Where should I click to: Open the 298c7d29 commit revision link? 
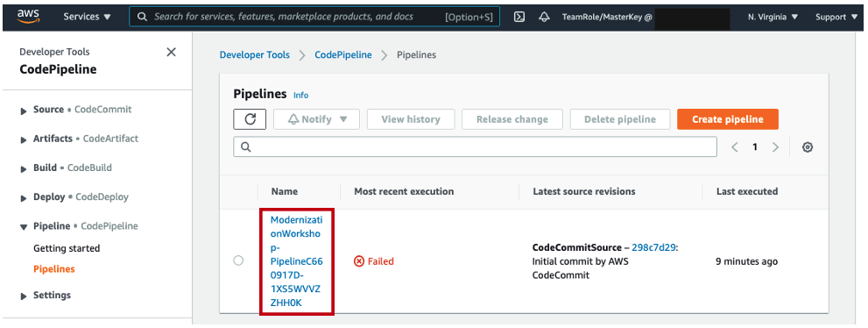653,247
